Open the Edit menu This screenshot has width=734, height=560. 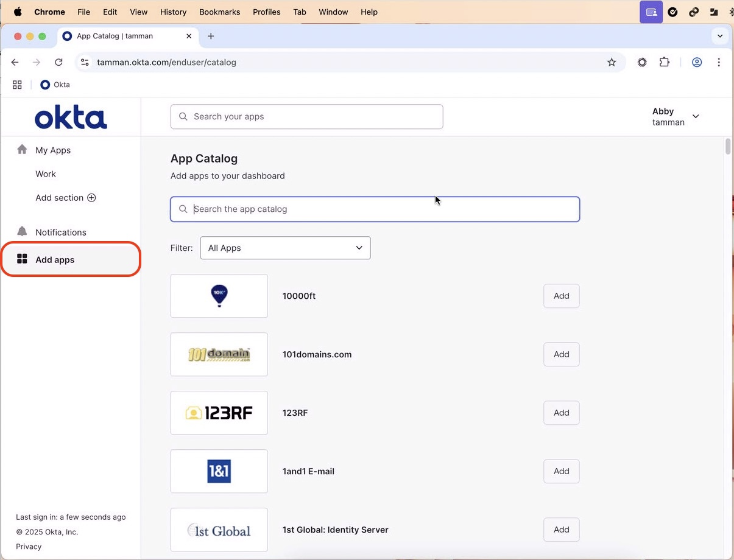[x=110, y=12]
